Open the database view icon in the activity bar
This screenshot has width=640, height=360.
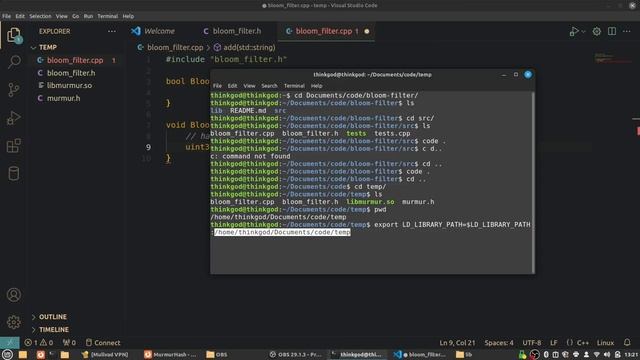pos(14,173)
